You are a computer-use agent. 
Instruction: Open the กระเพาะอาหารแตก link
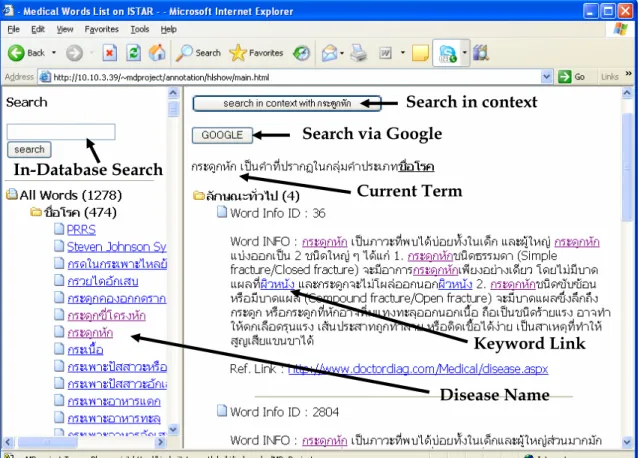coord(114,401)
